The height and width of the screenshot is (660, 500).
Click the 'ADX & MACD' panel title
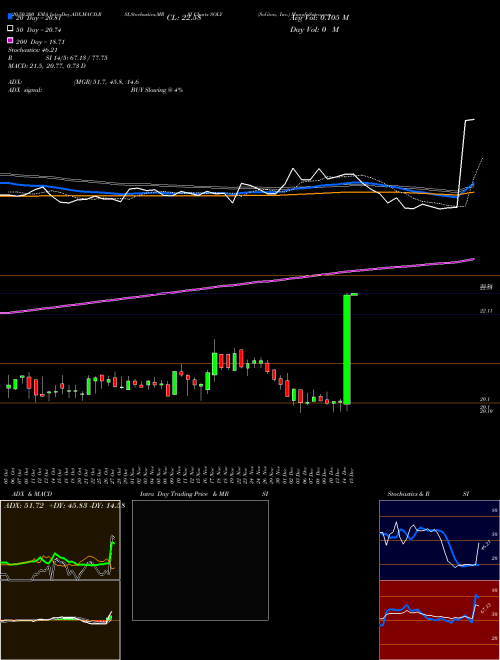32,494
